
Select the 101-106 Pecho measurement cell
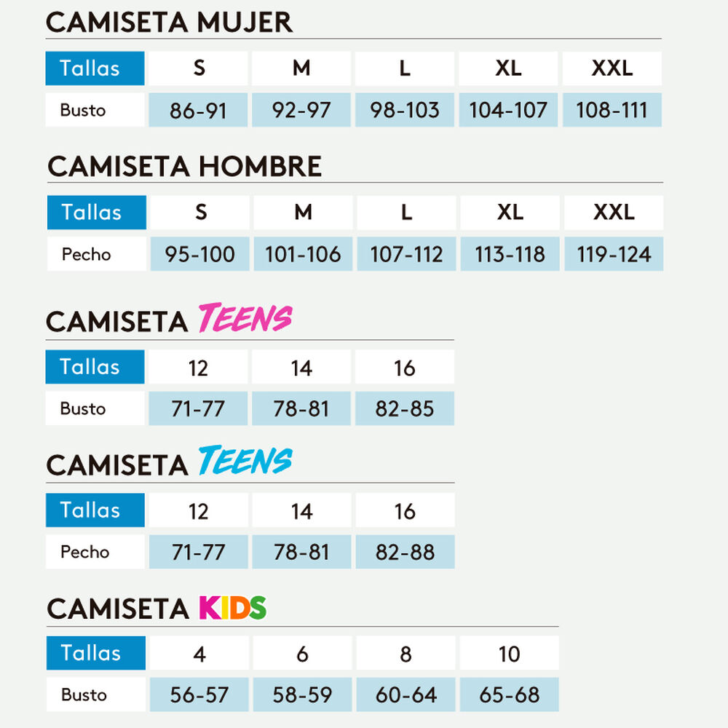click(303, 254)
